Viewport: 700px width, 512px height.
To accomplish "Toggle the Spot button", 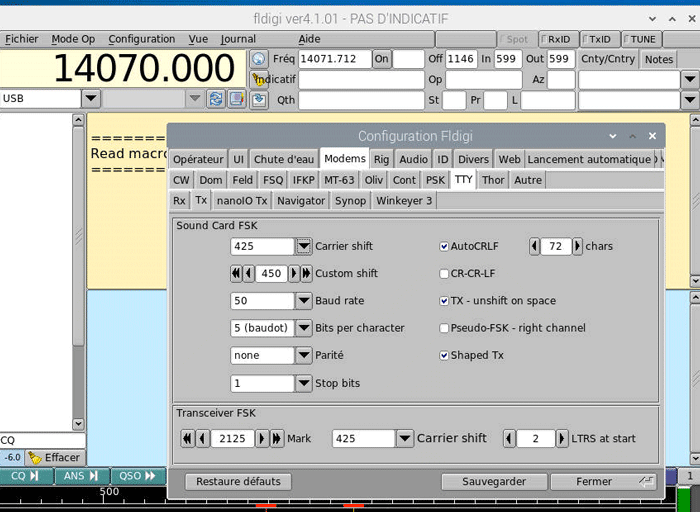I will point(517,39).
